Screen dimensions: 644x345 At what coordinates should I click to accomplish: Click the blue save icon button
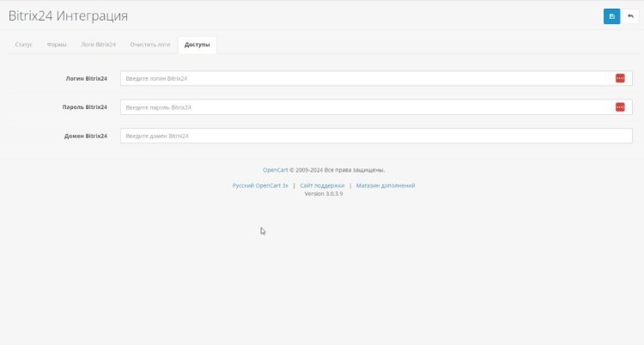(611, 16)
